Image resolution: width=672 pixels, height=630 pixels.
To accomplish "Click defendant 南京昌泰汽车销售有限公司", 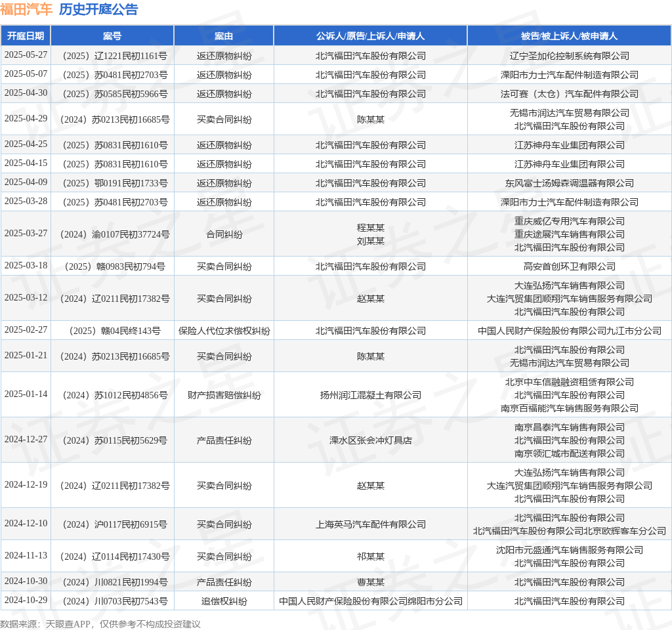I will 569,427.
